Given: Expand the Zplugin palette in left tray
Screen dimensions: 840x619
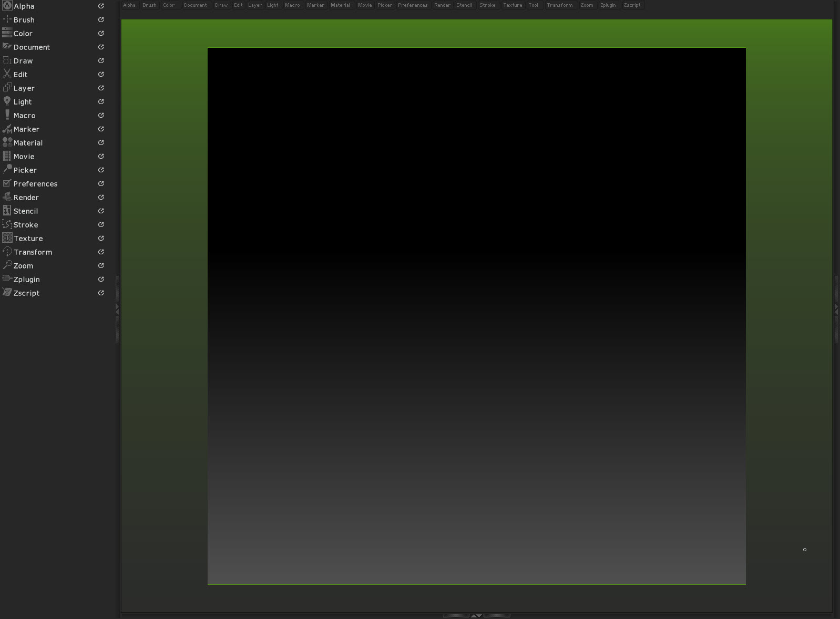Looking at the screenshot, I should (26, 280).
